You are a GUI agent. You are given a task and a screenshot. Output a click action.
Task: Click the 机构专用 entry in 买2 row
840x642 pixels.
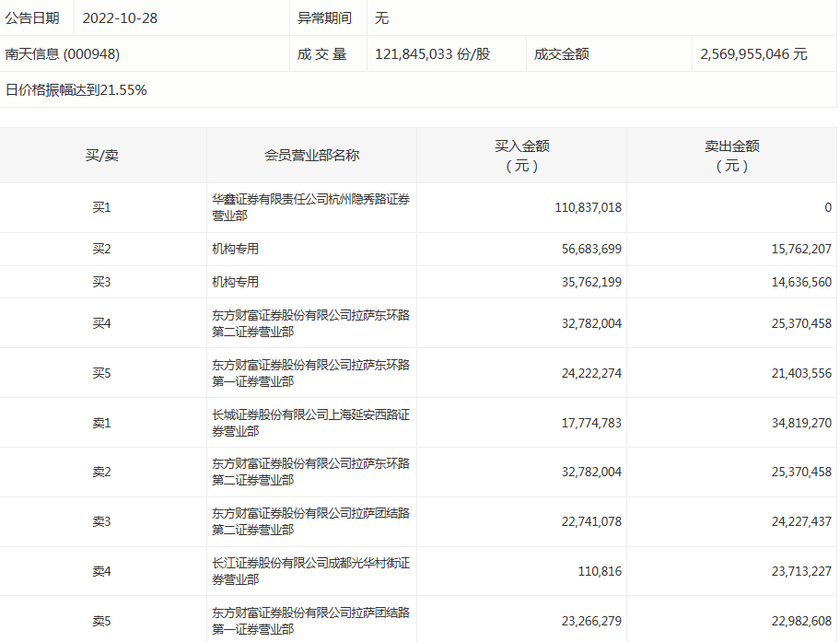point(236,250)
